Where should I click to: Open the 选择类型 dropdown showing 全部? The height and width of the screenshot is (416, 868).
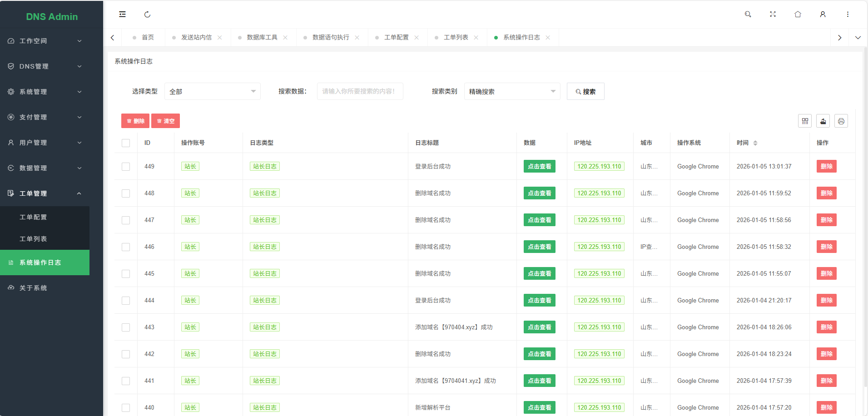click(212, 91)
